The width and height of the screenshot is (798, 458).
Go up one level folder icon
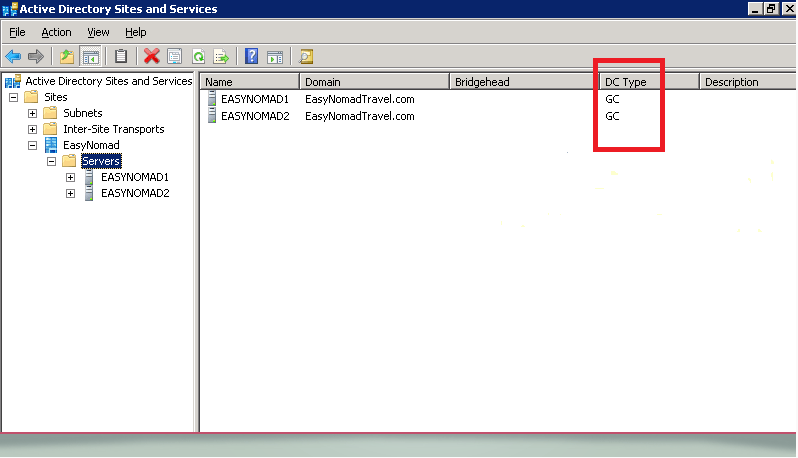click(x=67, y=56)
